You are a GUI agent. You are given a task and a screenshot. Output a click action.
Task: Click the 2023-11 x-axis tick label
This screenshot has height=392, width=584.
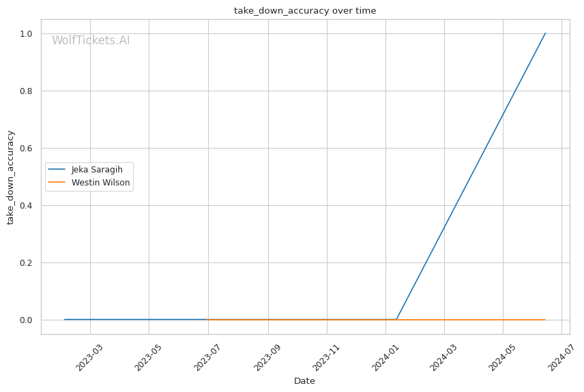pyautogui.click(x=325, y=356)
